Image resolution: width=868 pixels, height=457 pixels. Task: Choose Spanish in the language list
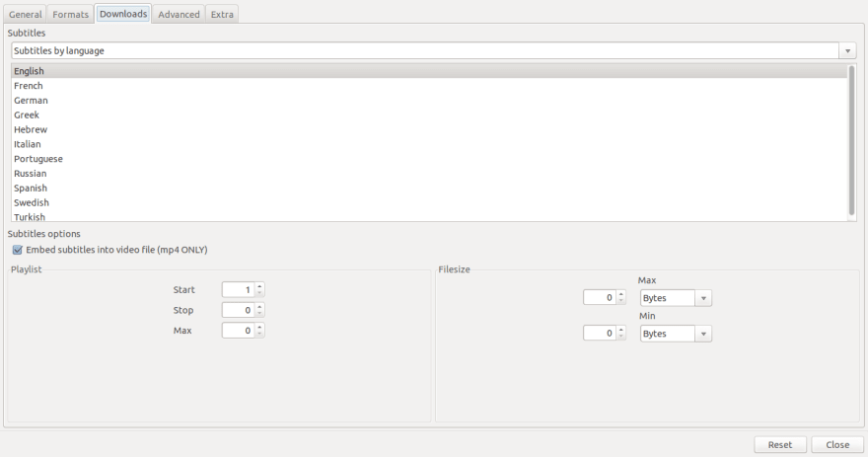coord(429,188)
